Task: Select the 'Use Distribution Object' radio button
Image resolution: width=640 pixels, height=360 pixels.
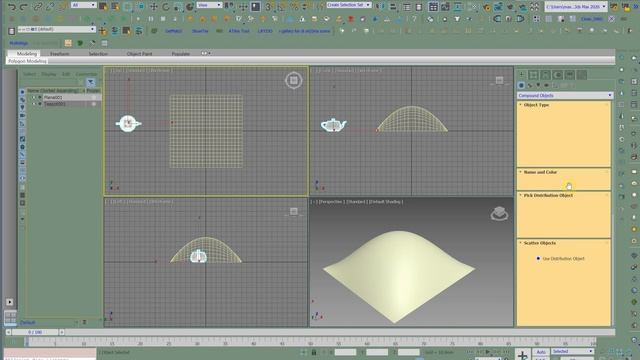Action: (538, 258)
